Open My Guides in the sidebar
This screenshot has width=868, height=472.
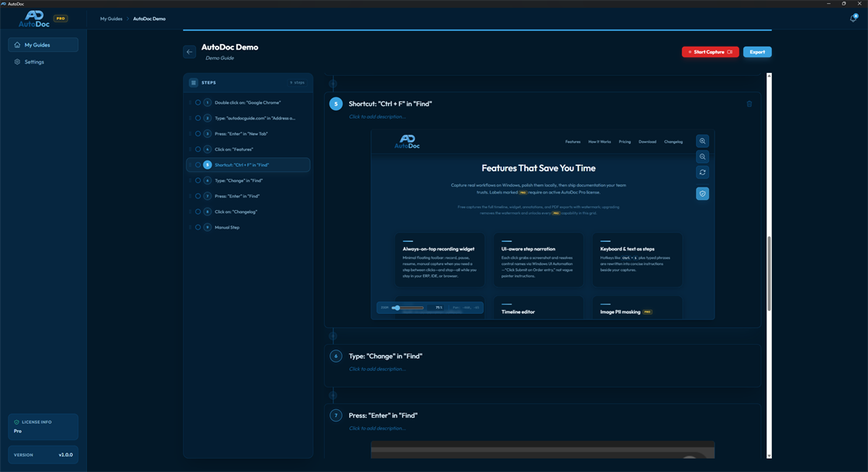(43, 45)
